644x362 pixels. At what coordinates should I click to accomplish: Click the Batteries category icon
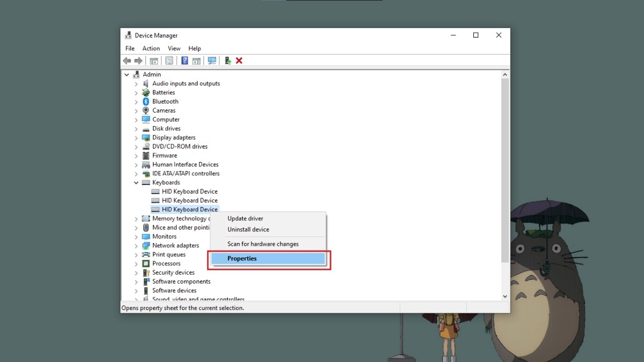[145, 93]
